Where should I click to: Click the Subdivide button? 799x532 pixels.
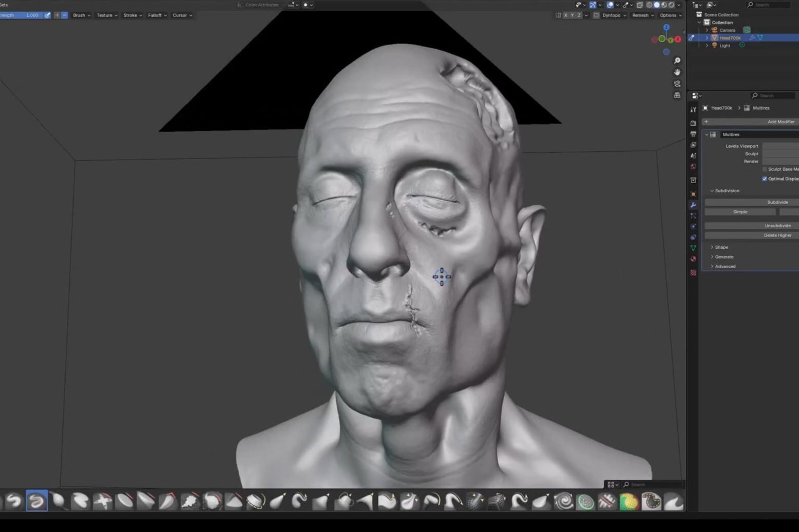tap(777, 202)
